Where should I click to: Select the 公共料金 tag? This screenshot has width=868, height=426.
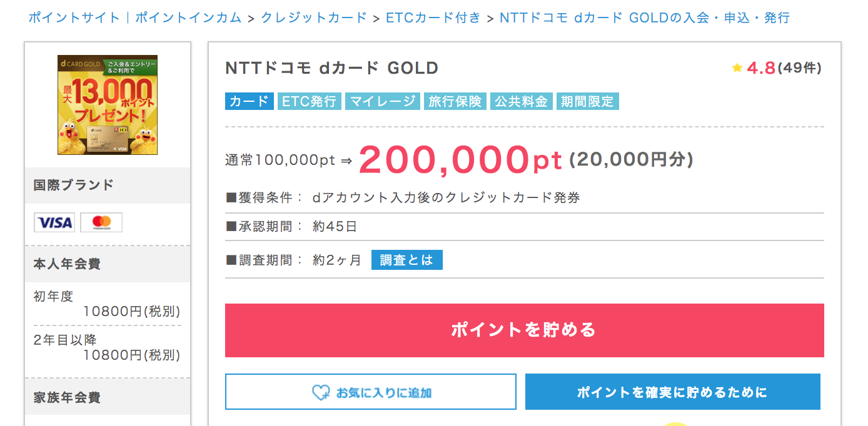coord(521,101)
